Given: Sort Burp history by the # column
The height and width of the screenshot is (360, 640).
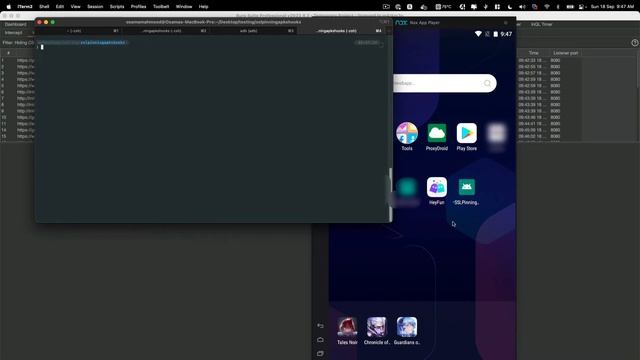Looking at the screenshot, I should [8, 53].
